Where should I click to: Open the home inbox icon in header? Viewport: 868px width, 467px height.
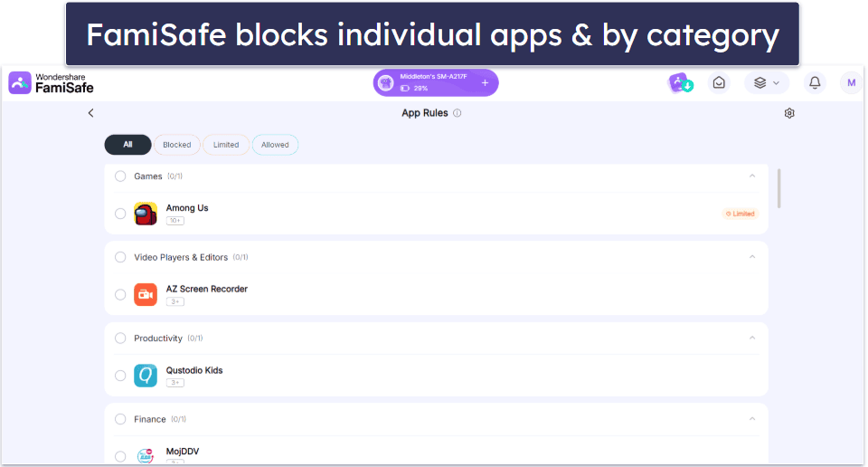tap(719, 83)
